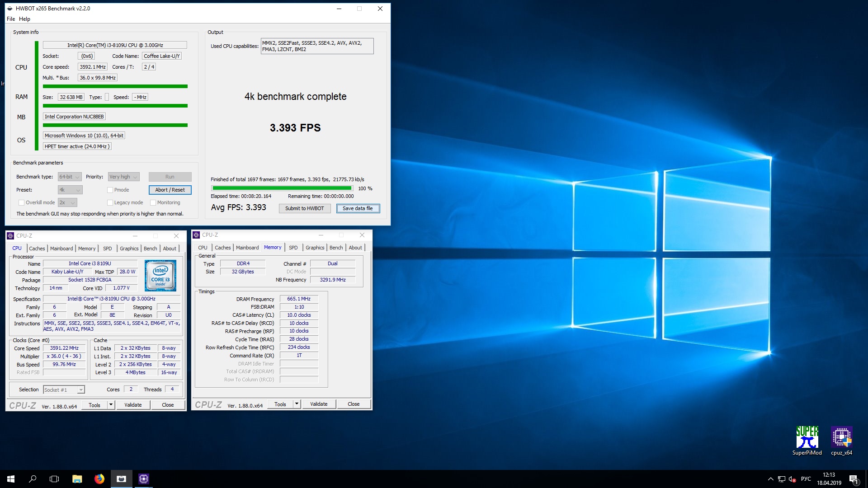This screenshot has height=488, width=868.
Task: Click Used CPU capabilities text box
Action: pyautogui.click(x=317, y=46)
